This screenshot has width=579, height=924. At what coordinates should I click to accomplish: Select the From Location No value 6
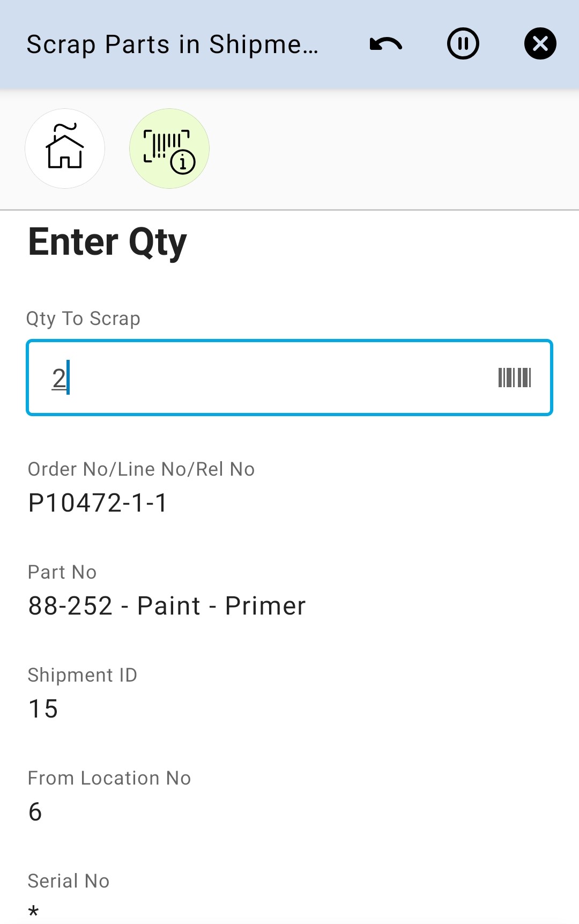[x=35, y=812]
